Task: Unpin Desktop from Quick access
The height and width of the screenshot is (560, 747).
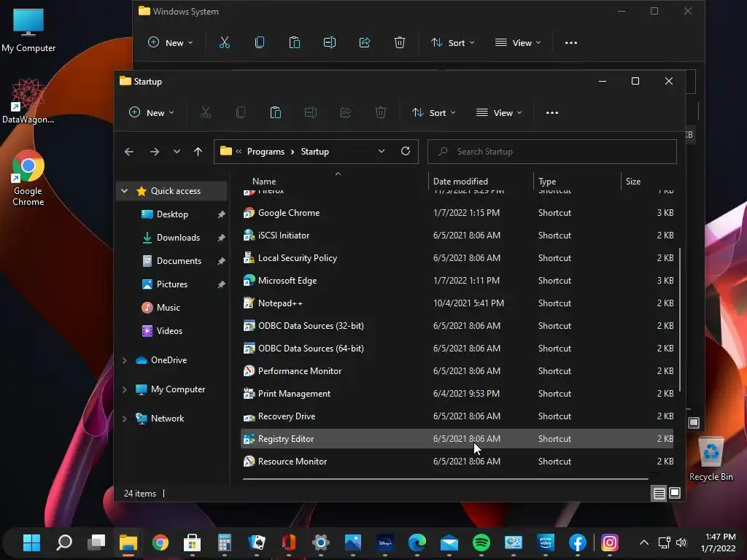Action: 221,215
